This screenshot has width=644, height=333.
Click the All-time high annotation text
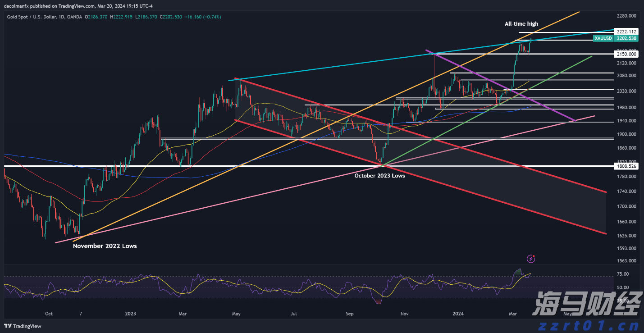pyautogui.click(x=521, y=23)
